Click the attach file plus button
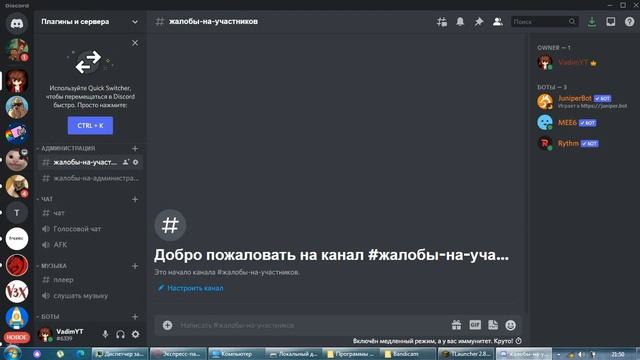This screenshot has width=640, height=360. [167, 325]
